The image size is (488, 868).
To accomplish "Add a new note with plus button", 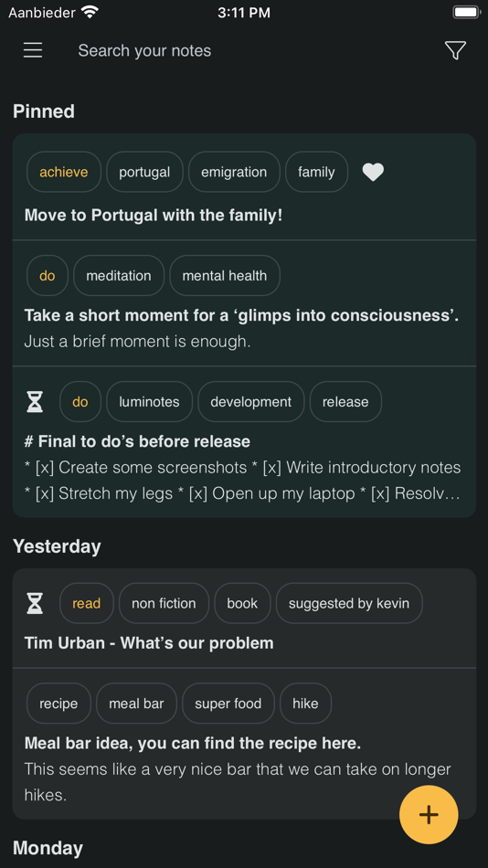I will click(429, 814).
